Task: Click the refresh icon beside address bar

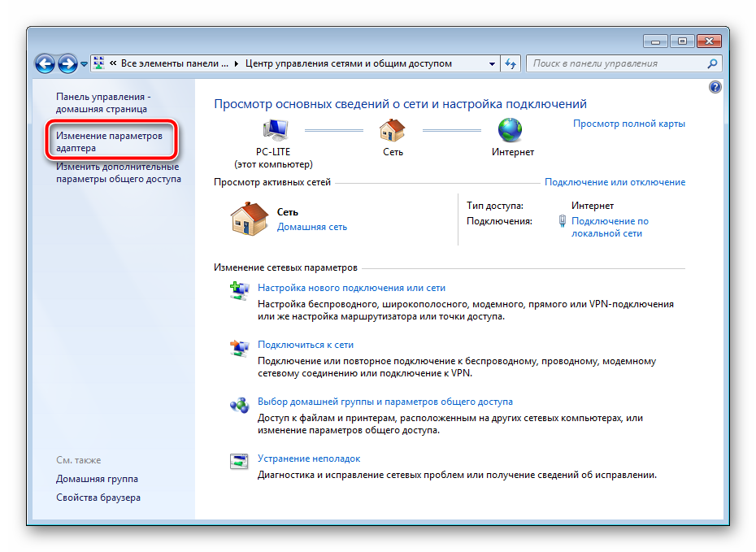Action: pyautogui.click(x=511, y=63)
